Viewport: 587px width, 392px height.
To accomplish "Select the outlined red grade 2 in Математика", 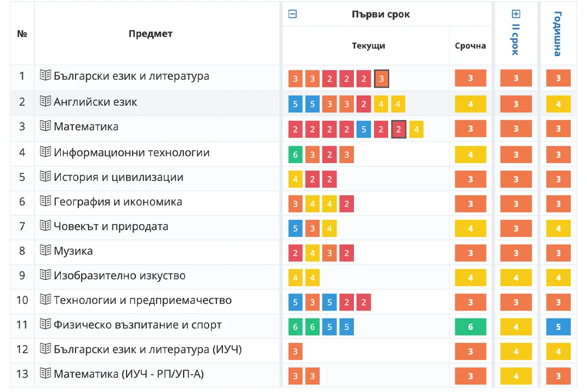I will [x=399, y=129].
